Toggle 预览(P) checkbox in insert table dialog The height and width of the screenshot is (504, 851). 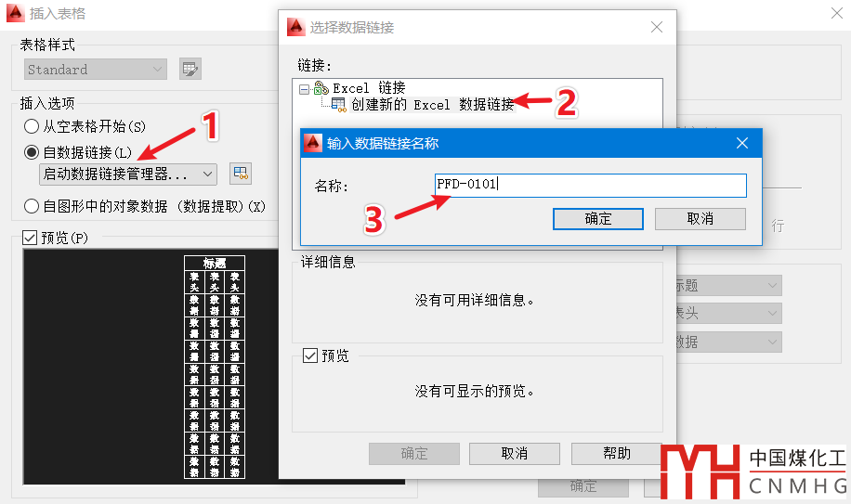click(x=30, y=238)
